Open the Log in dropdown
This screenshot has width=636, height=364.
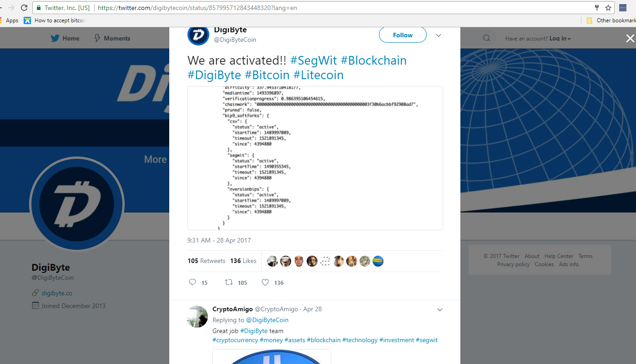pos(560,39)
